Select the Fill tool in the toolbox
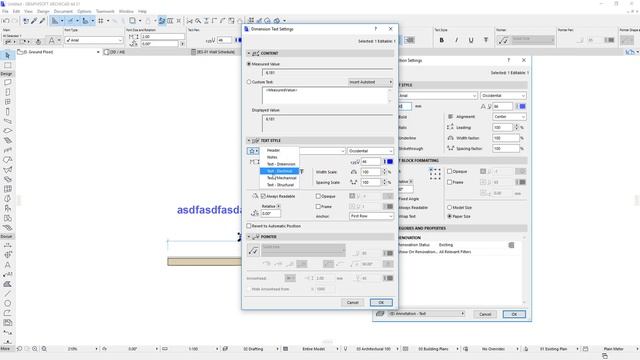640x360 pixels. (x=7, y=284)
